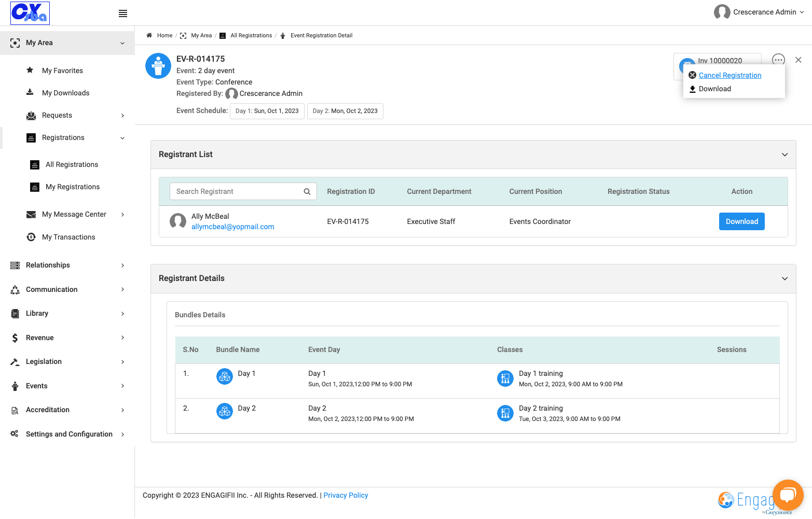Click the My Downloads sidebar icon
Viewport: 812px width, 519px height.
tap(30, 92)
